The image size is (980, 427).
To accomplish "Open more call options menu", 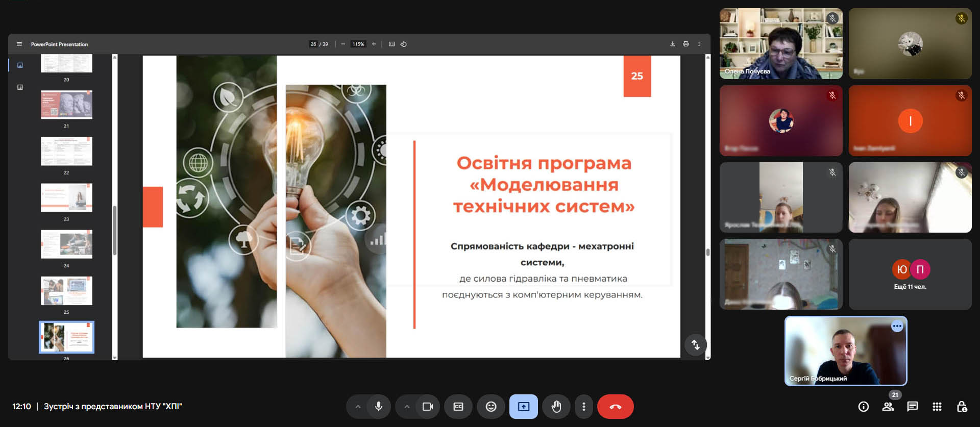I will click(x=584, y=407).
